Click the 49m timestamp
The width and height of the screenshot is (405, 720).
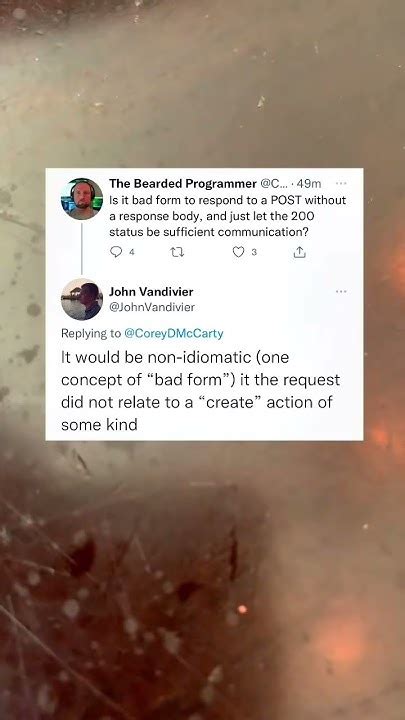pos(309,184)
